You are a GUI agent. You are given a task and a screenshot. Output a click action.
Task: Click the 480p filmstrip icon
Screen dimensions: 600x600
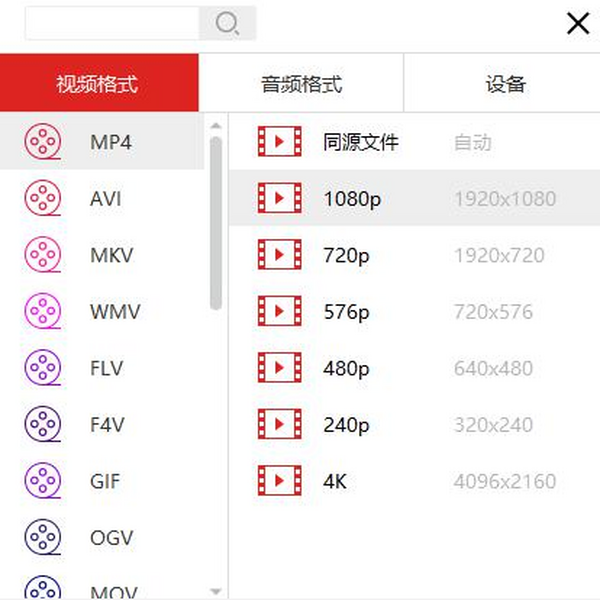(x=280, y=367)
